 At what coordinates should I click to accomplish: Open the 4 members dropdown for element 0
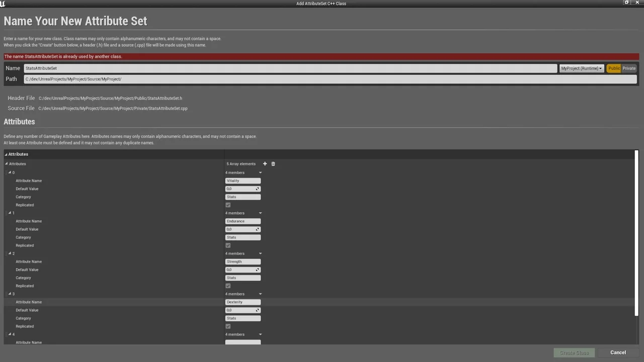click(260, 172)
